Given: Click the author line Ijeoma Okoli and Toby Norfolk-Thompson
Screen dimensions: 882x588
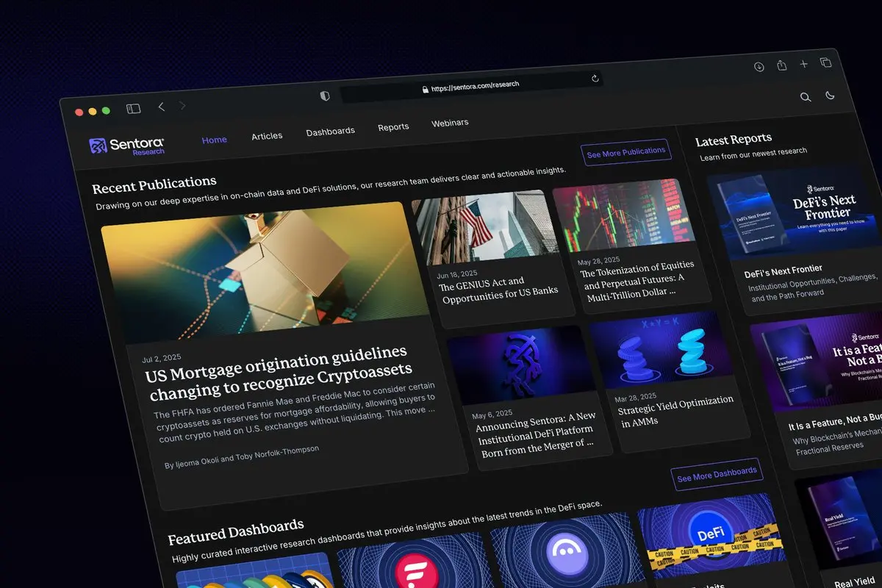Looking at the screenshot, I should (x=243, y=456).
